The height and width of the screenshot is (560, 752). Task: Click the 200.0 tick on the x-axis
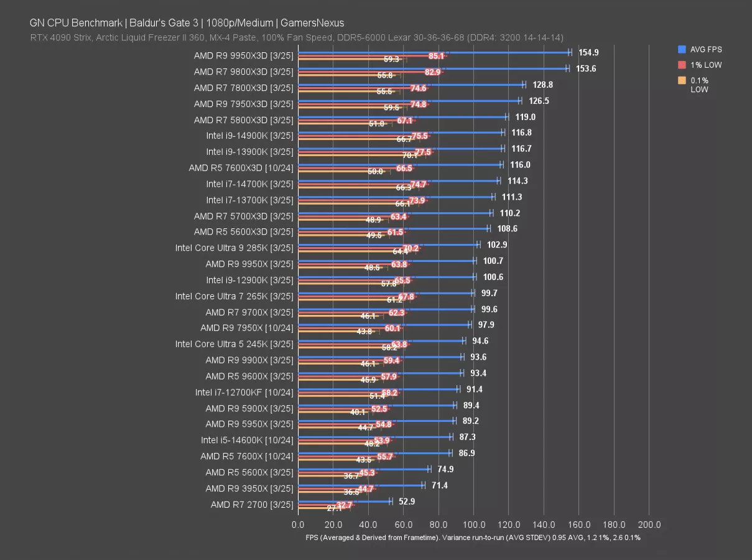(649, 525)
